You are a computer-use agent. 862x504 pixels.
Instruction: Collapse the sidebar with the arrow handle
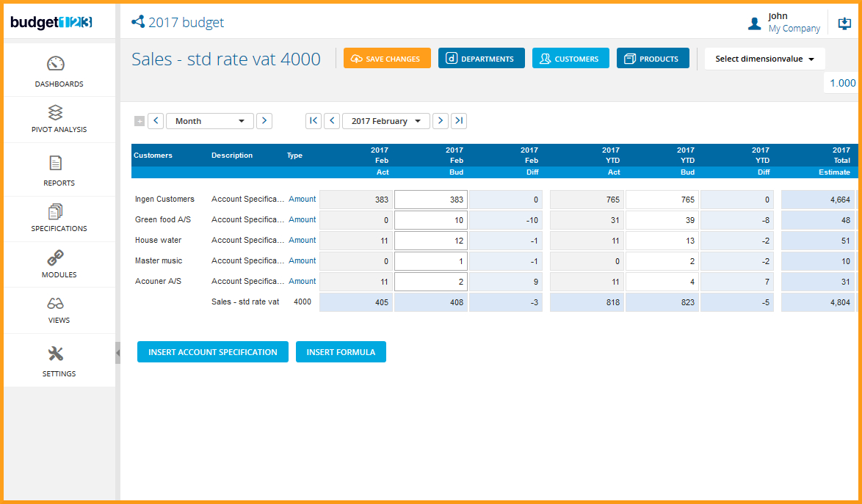pos(117,353)
